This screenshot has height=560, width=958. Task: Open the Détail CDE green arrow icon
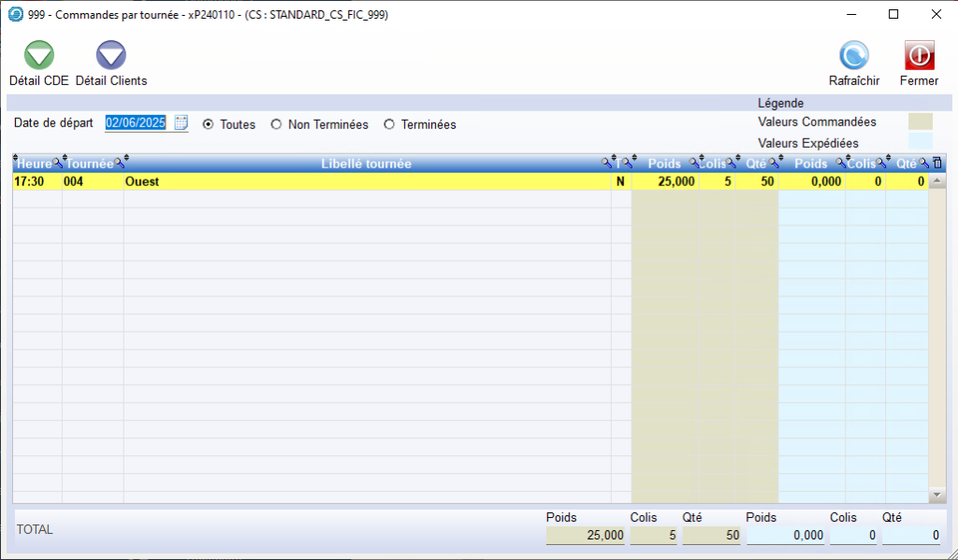coord(38,56)
